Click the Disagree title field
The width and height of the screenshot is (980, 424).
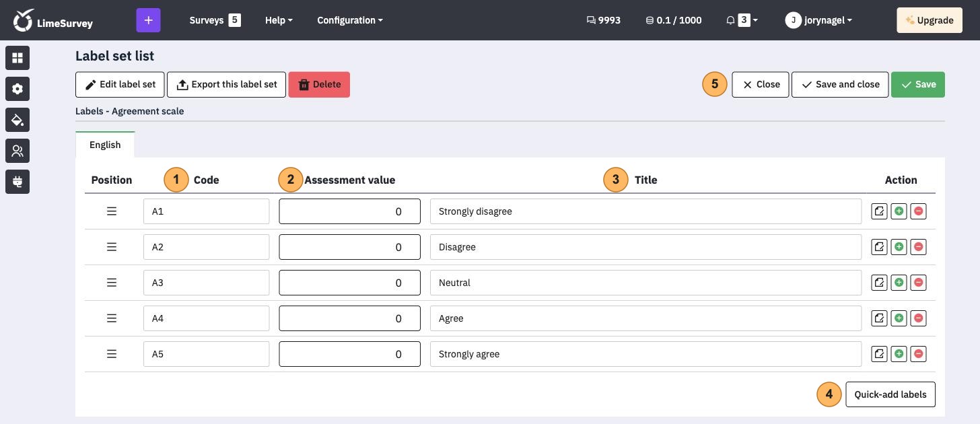pyautogui.click(x=645, y=247)
